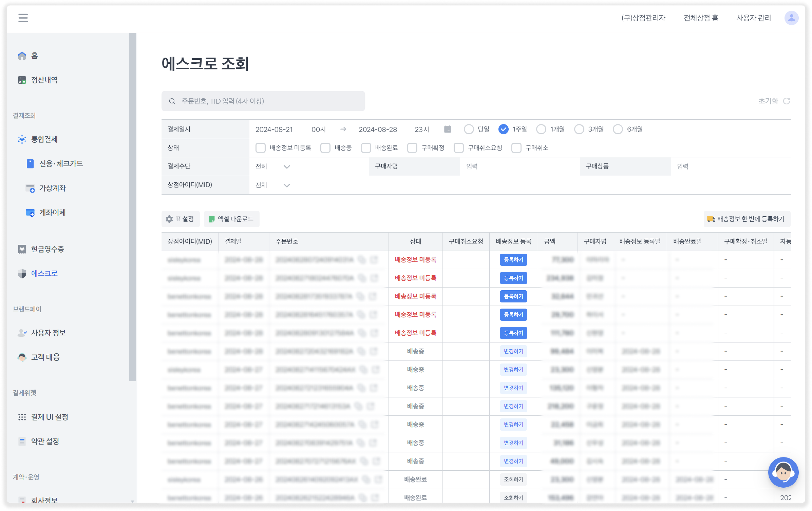Screen dimensions: 812x511
Task: Expand the 결제수단 전체 dropdown
Action: click(x=273, y=167)
